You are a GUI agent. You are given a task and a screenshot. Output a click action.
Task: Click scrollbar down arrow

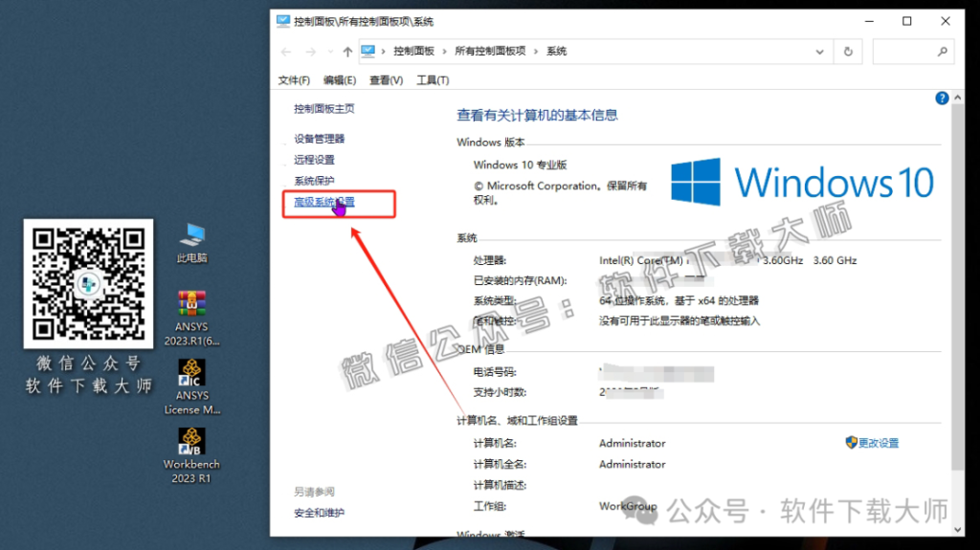point(957,529)
